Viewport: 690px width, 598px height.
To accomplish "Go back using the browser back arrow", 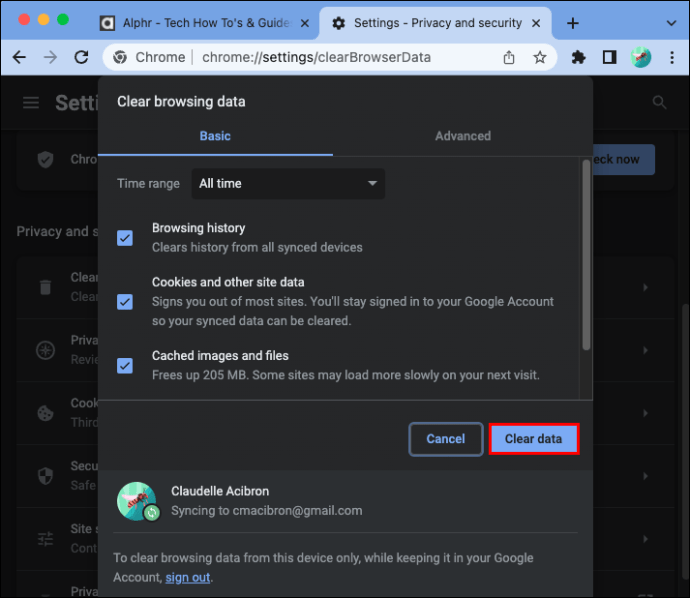I will click(19, 57).
